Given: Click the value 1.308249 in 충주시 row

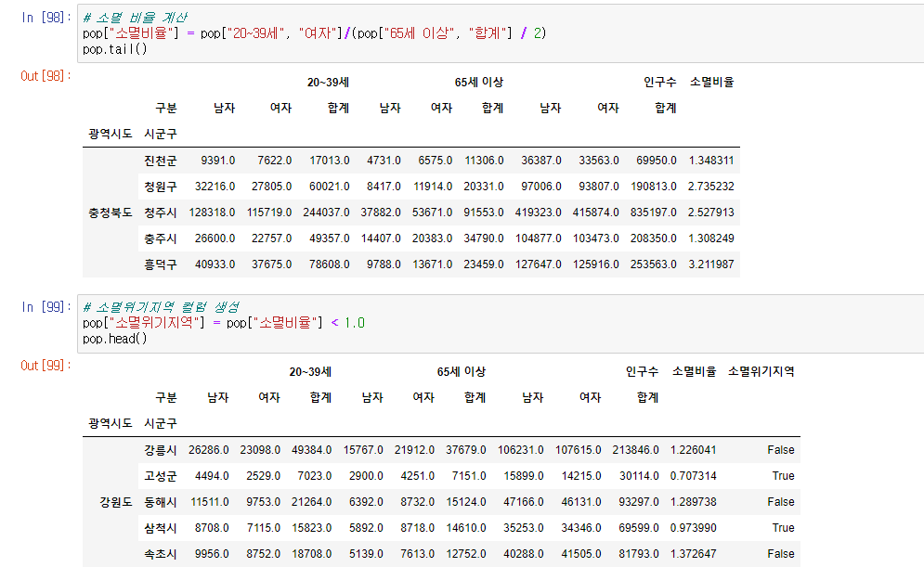Looking at the screenshot, I should 711,238.
